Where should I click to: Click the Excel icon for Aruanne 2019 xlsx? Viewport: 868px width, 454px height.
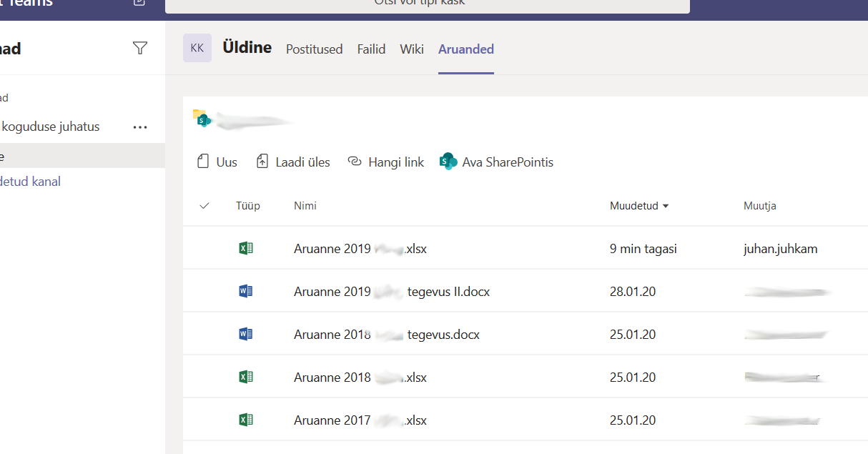[246, 249]
